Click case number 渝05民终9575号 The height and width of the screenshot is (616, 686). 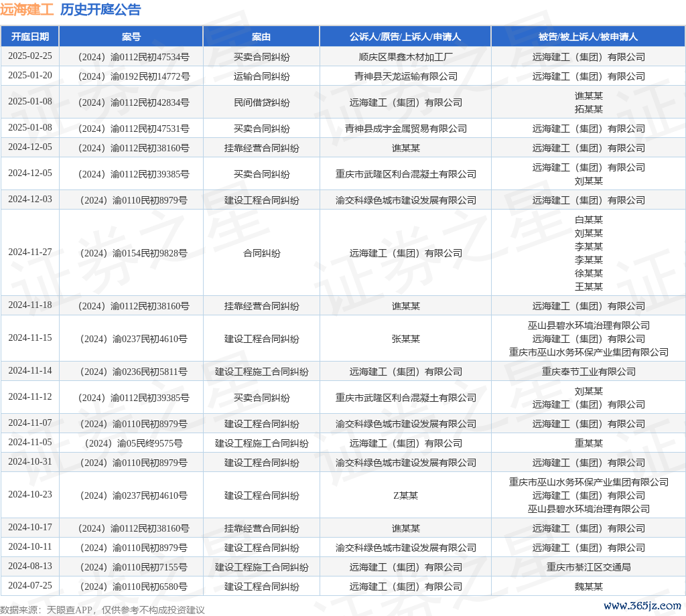pos(133,444)
